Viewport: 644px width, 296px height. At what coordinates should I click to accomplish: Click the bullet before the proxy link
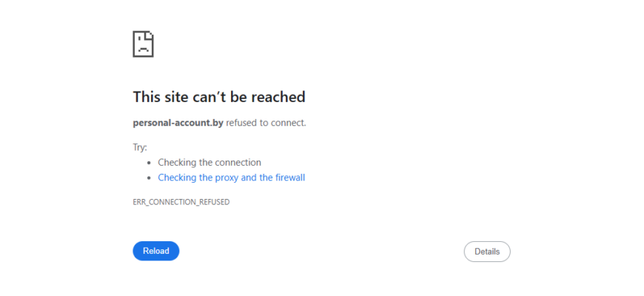149,178
